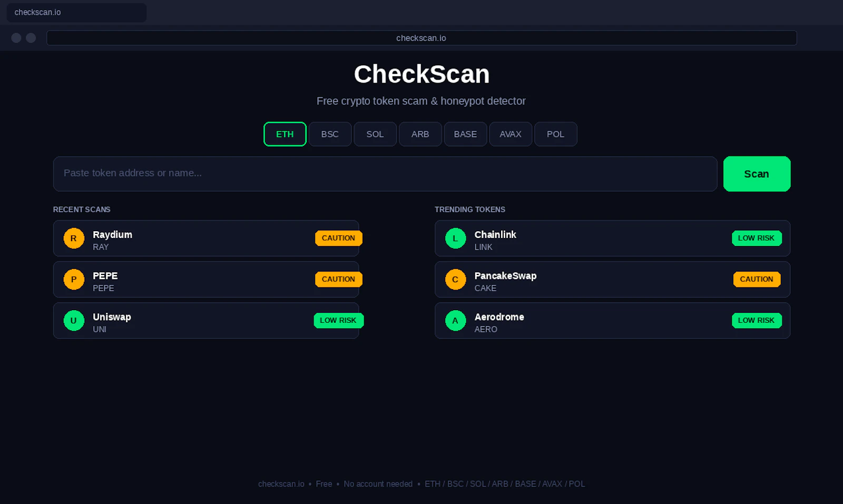Click the CheckScan page title
The image size is (843, 504).
[x=421, y=74]
